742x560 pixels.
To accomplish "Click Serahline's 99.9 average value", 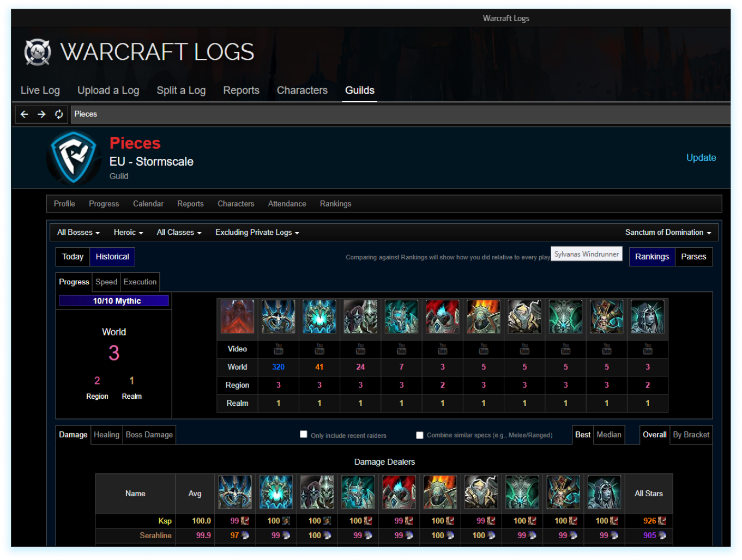I will [203, 535].
